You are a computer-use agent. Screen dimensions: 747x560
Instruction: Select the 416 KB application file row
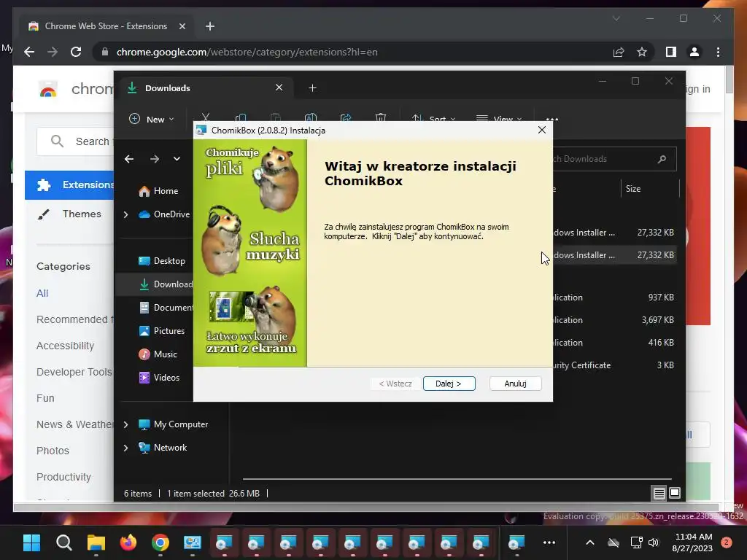pyautogui.click(x=614, y=343)
